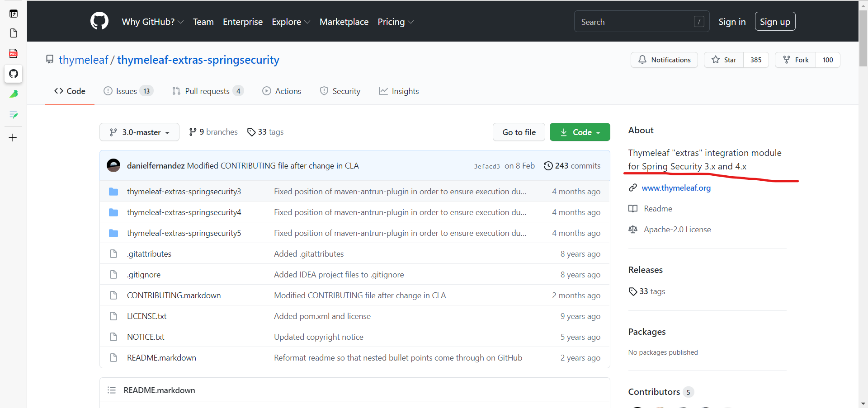This screenshot has width=868, height=408.
Task: Click danielfernandez avatar image
Action: coord(113,165)
